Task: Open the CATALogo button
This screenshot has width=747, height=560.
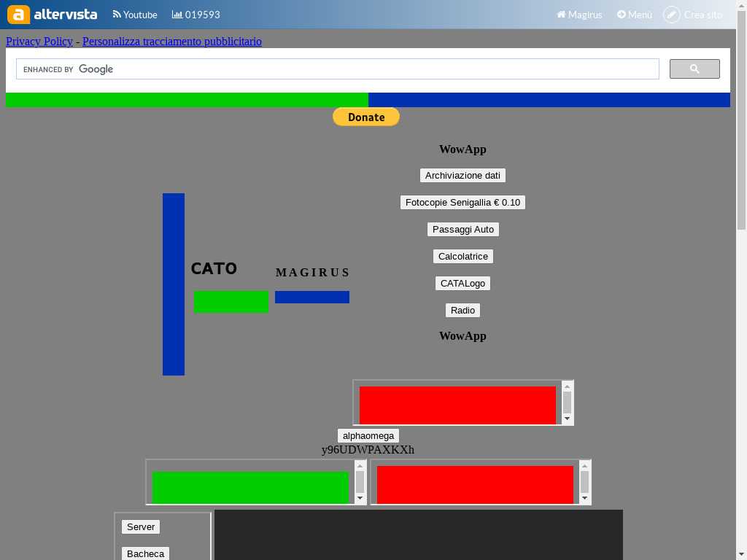Action: point(462,284)
